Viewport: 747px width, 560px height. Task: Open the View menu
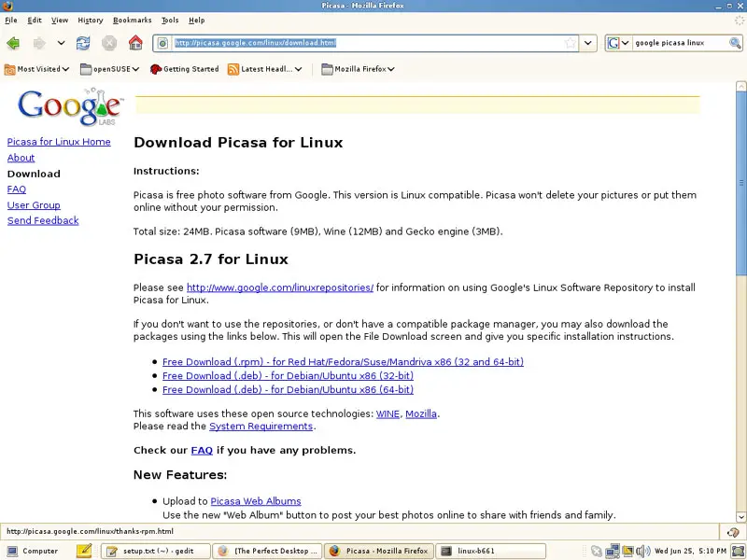60,20
